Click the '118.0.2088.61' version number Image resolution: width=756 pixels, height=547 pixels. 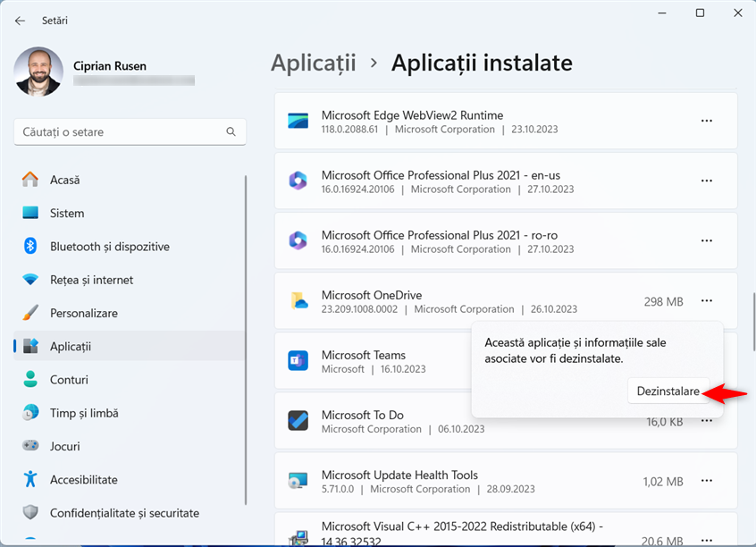tap(349, 130)
